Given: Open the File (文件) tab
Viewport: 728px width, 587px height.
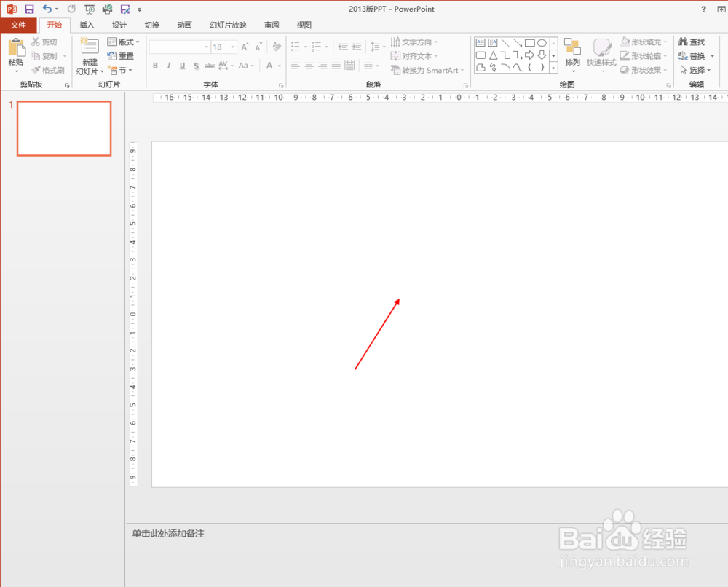Looking at the screenshot, I should pyautogui.click(x=18, y=25).
